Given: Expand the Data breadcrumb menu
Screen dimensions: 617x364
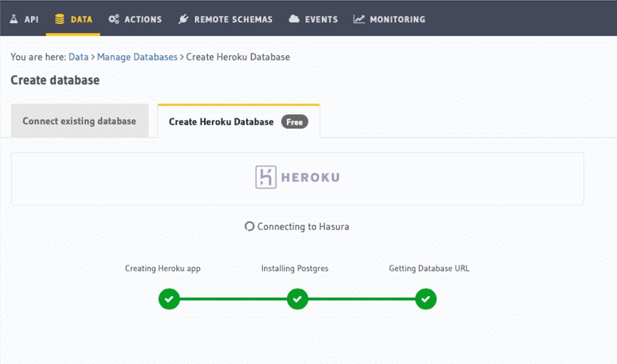Looking at the screenshot, I should [x=78, y=57].
